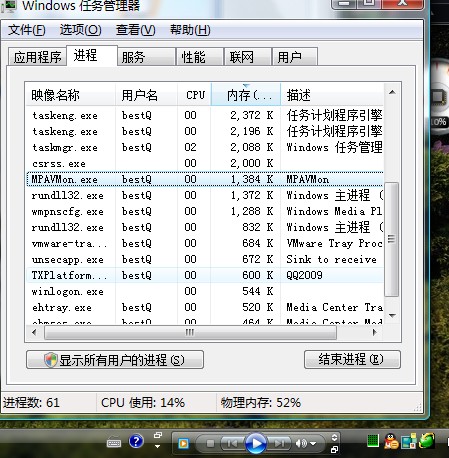Switch to the 性能 tab

(200, 57)
